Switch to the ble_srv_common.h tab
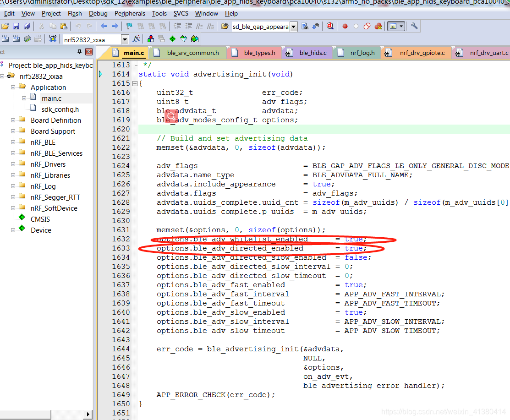The width and height of the screenshot is (510, 420). coord(188,53)
